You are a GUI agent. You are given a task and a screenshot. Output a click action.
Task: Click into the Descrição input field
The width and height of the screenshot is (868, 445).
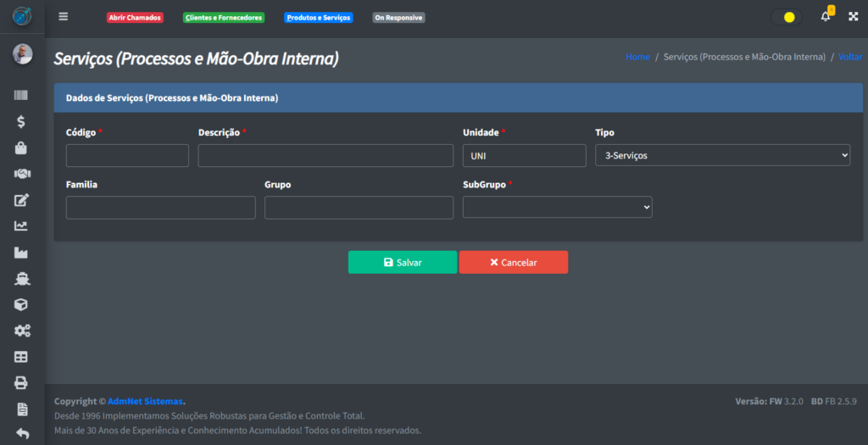pyautogui.click(x=325, y=155)
